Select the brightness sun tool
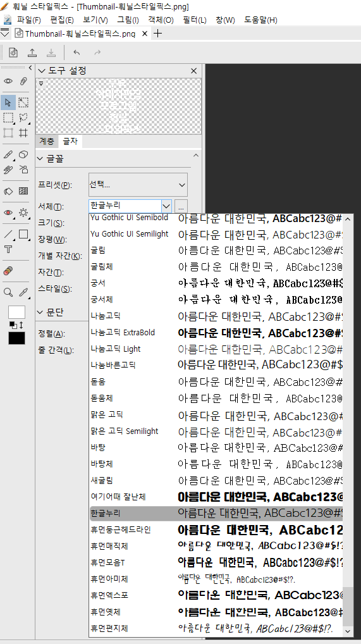Viewport: 361px width, 644px height. pos(23,213)
